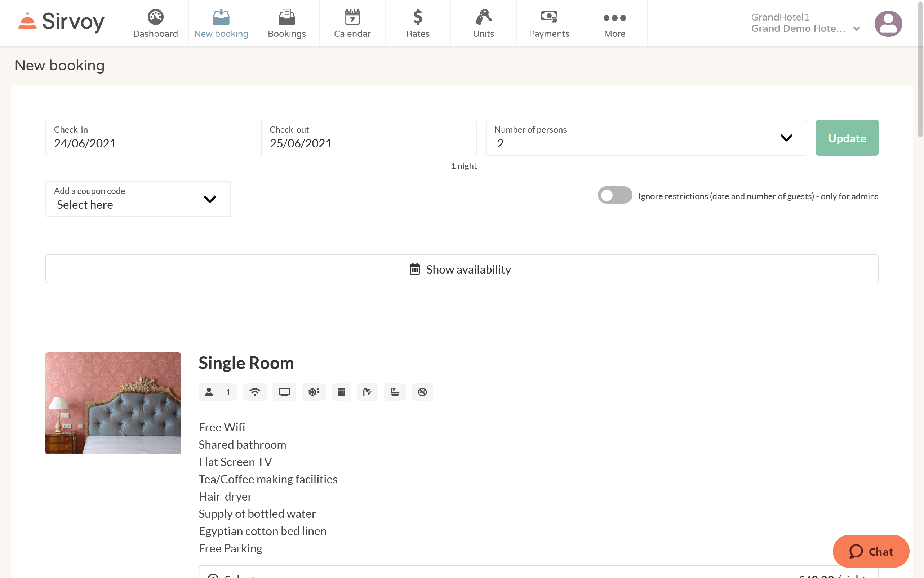Screen dimensions: 924x578
Task: Click the GrandHotel1 account name
Action: pyautogui.click(x=780, y=17)
